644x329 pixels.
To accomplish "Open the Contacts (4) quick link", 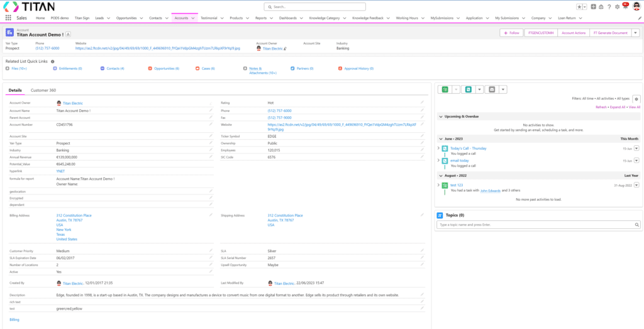I will pyautogui.click(x=116, y=69).
